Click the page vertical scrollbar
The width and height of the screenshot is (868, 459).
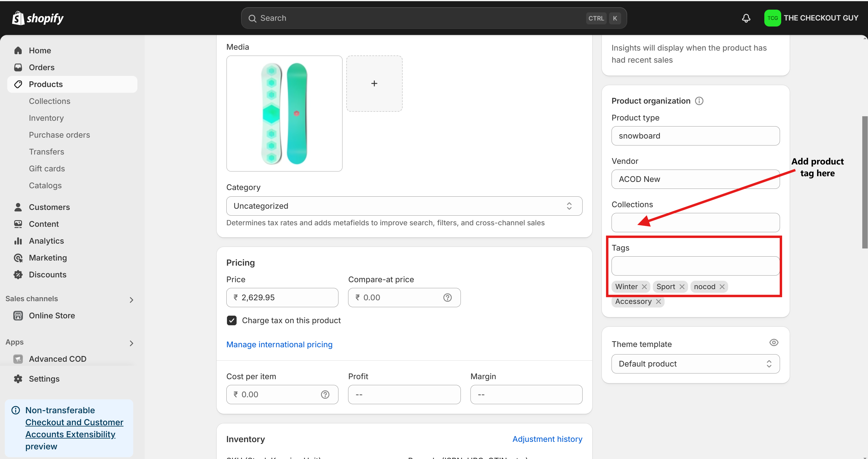(x=864, y=182)
